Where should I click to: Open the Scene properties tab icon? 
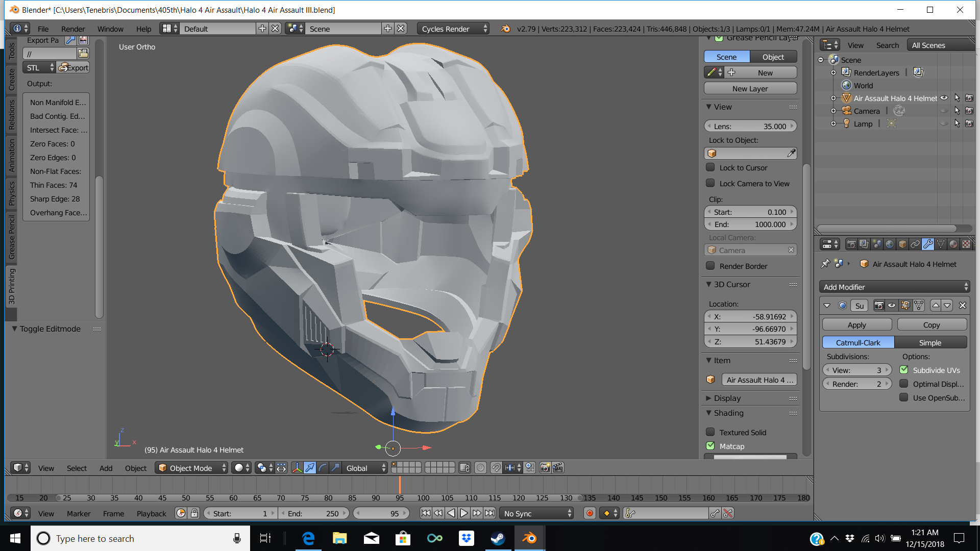click(x=877, y=244)
